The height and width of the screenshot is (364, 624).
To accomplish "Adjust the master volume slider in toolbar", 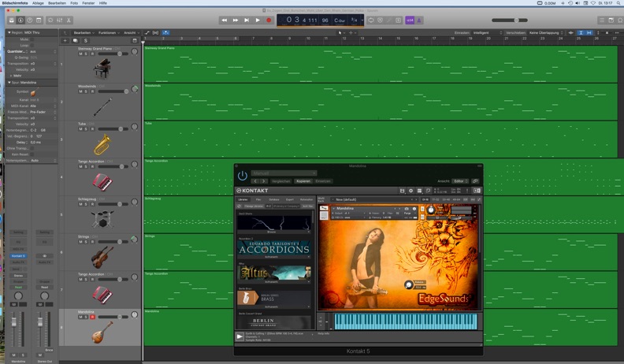I will (510, 20).
